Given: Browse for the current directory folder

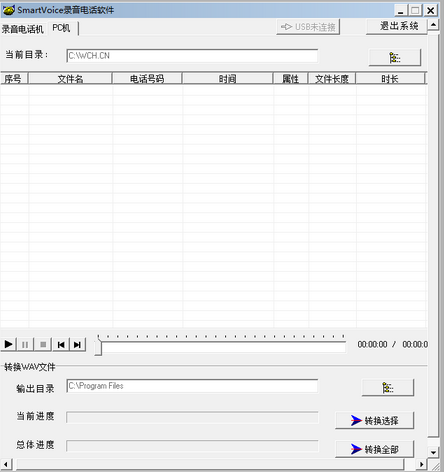Looking at the screenshot, I should pos(395,57).
